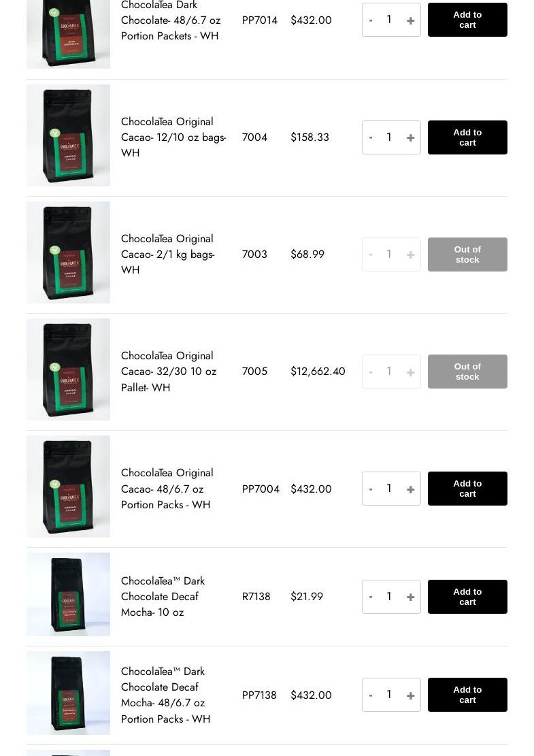Image resolution: width=534 pixels, height=756 pixels.
Task: Click the Dark Chocolate Decaf Mocha 10 oz image
Action: tap(68, 594)
